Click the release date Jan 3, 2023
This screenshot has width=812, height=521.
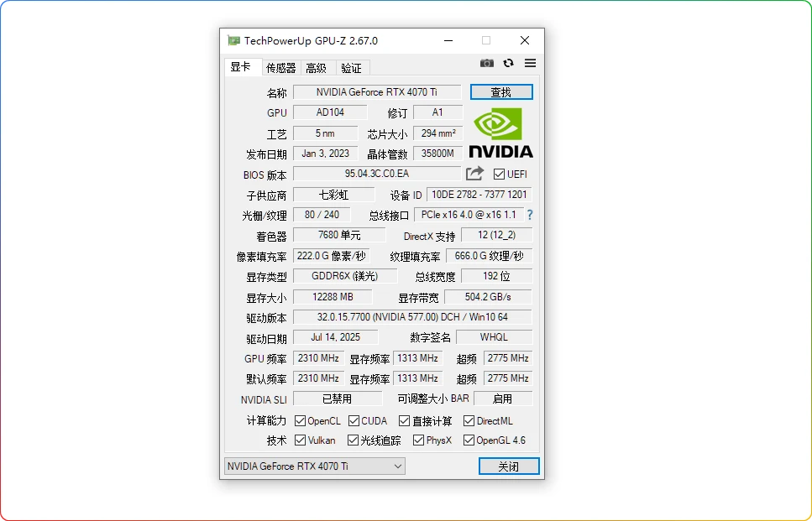click(325, 154)
